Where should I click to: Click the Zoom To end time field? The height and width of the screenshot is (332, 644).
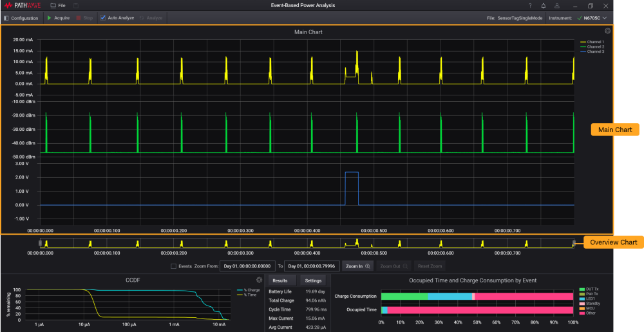point(312,266)
